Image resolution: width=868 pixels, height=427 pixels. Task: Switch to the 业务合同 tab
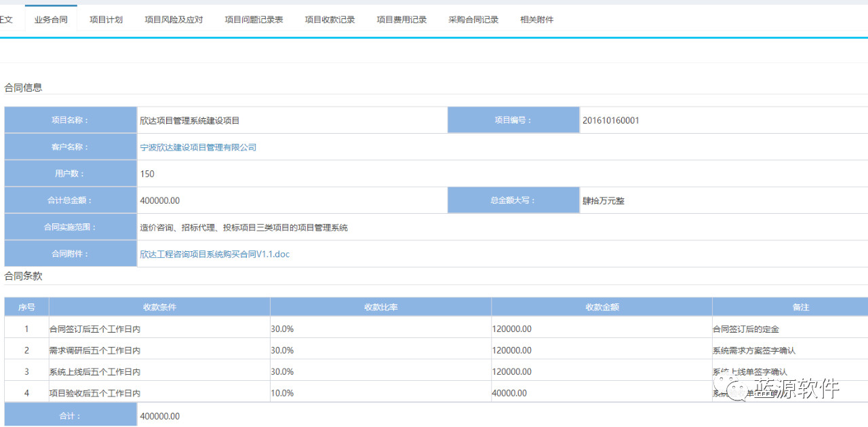point(51,20)
